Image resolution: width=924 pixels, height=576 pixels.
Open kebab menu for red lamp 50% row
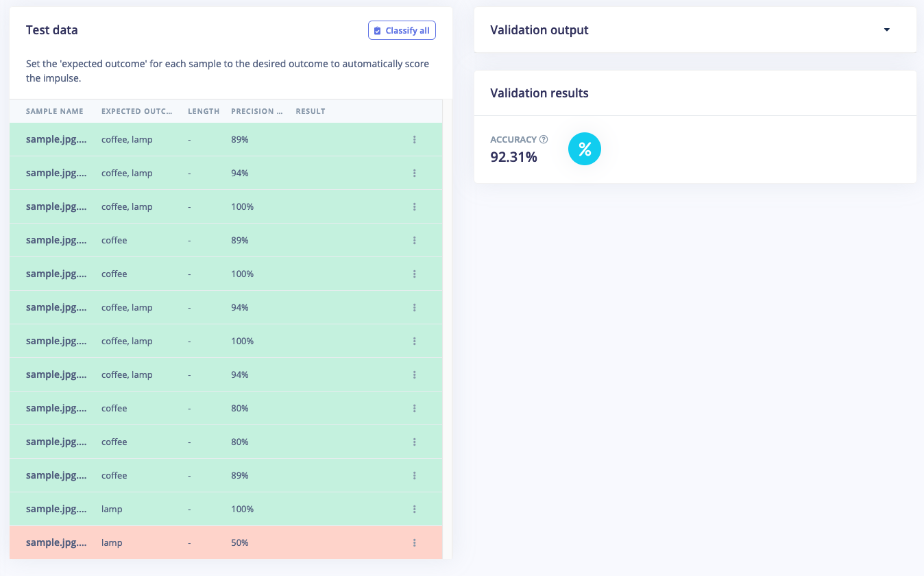point(415,543)
